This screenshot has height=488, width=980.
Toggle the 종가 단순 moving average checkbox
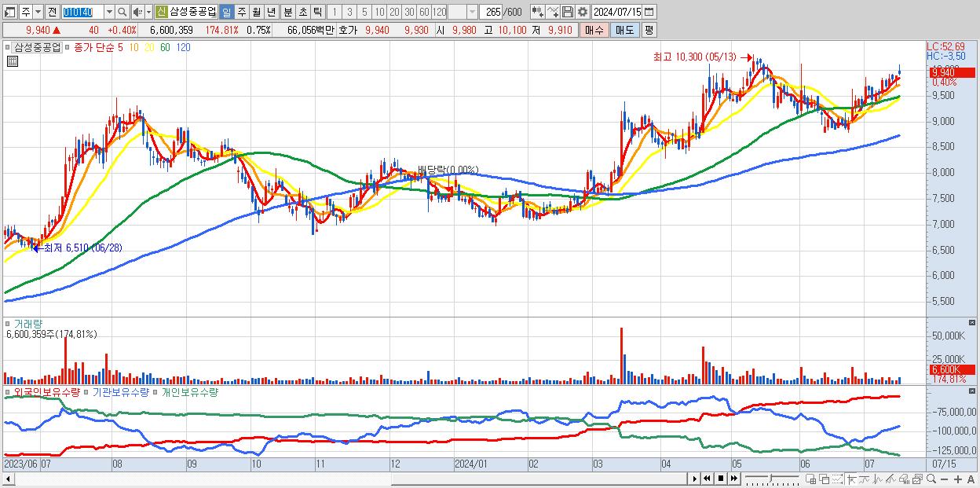pyautogui.click(x=68, y=48)
